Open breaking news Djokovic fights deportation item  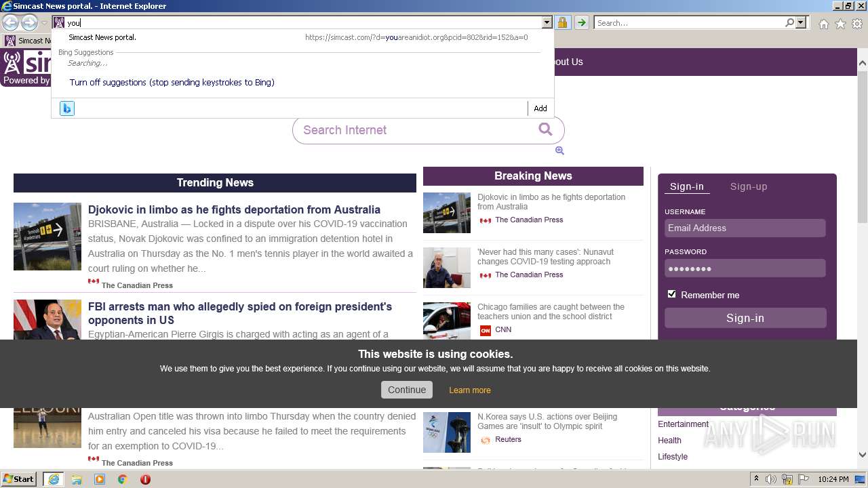click(551, 202)
